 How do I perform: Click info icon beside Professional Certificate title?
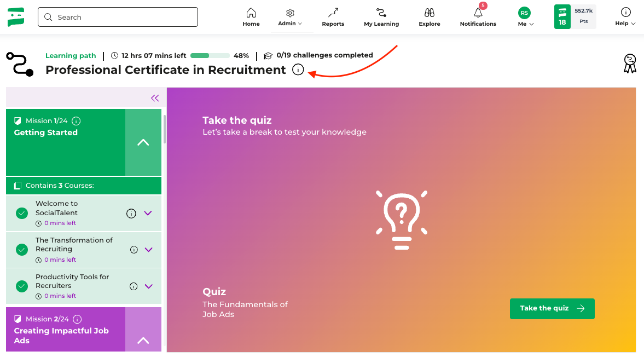pyautogui.click(x=298, y=70)
